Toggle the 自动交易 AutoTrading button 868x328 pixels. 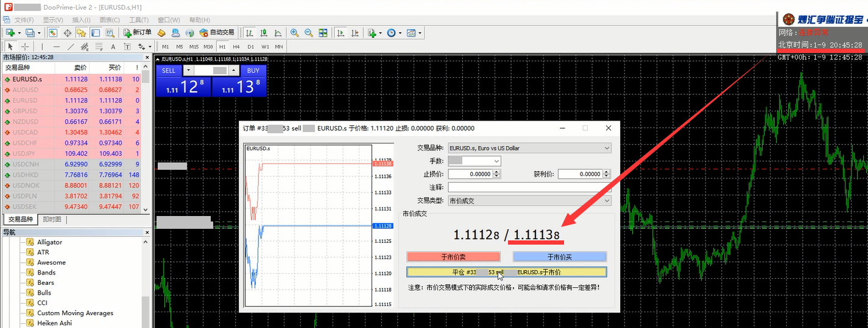(217, 33)
